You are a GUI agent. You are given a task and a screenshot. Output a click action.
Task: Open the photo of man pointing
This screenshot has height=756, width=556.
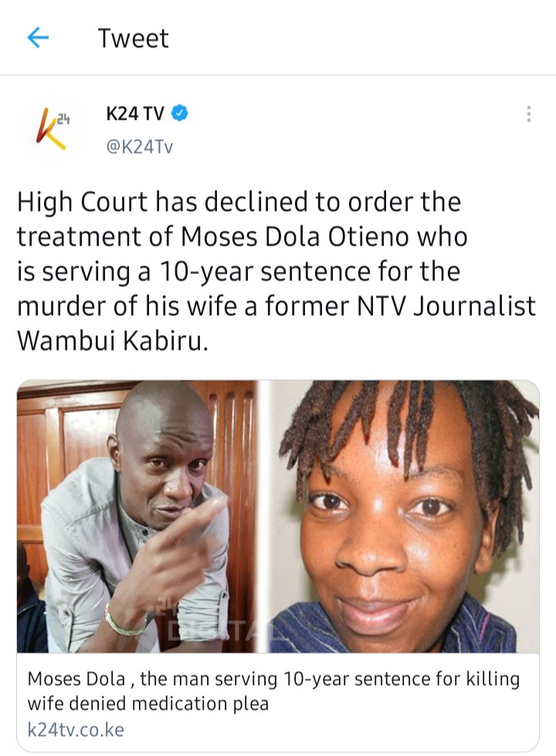coord(137,517)
